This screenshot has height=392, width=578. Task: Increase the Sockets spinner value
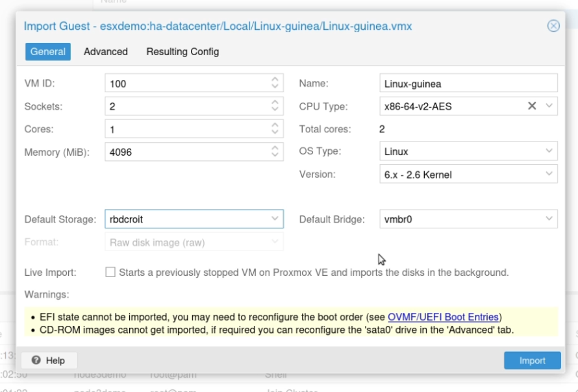point(275,102)
